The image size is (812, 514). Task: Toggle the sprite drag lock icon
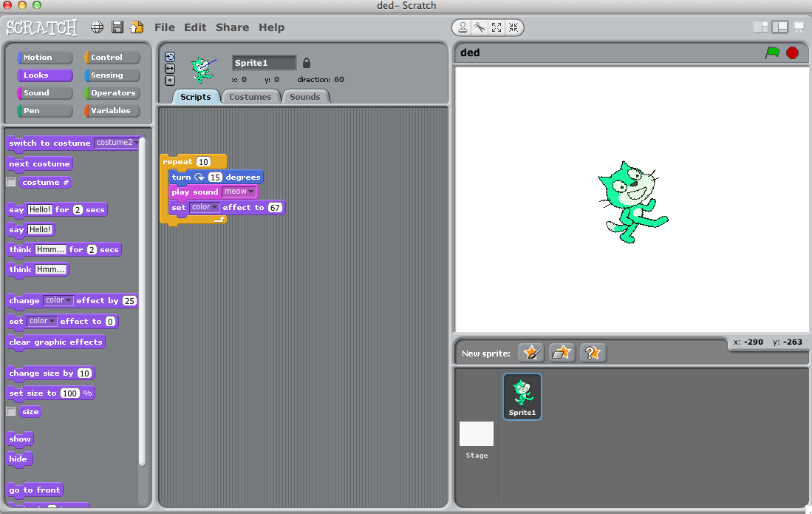[307, 63]
